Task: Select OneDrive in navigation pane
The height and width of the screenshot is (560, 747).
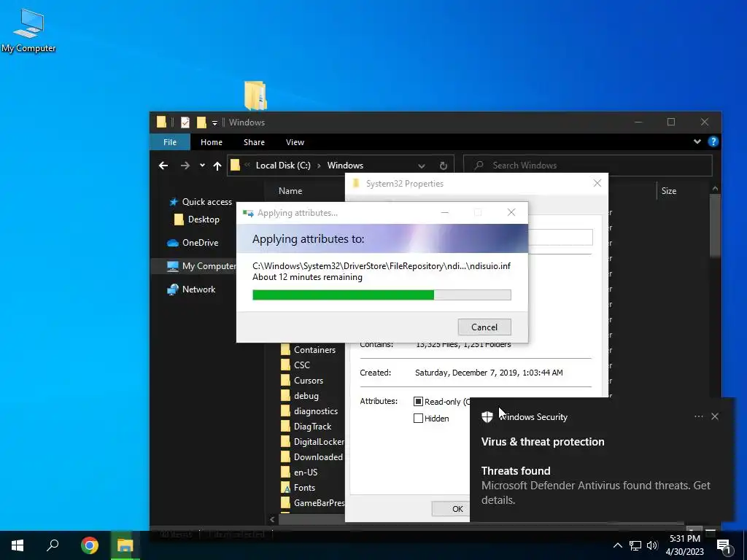Action: 193,242
